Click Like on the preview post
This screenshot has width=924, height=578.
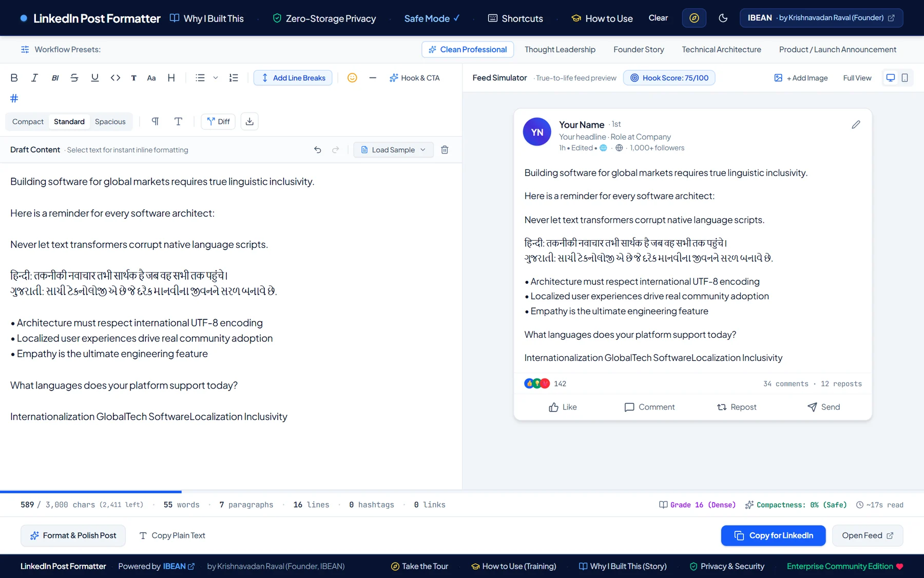[563, 407]
